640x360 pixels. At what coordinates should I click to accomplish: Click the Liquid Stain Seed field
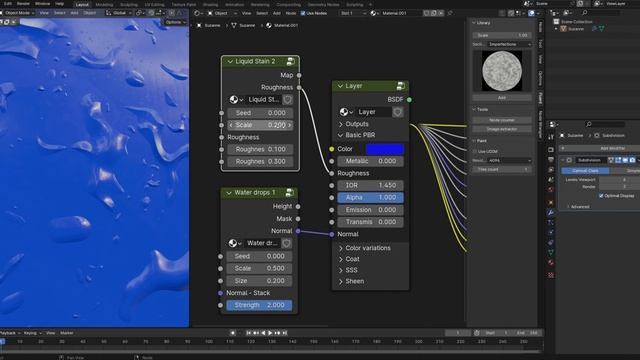point(260,113)
